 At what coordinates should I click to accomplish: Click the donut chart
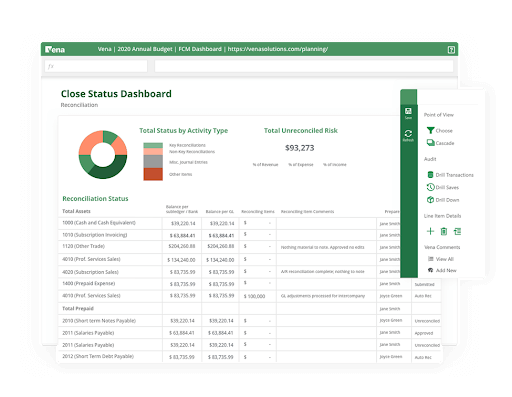(103, 155)
